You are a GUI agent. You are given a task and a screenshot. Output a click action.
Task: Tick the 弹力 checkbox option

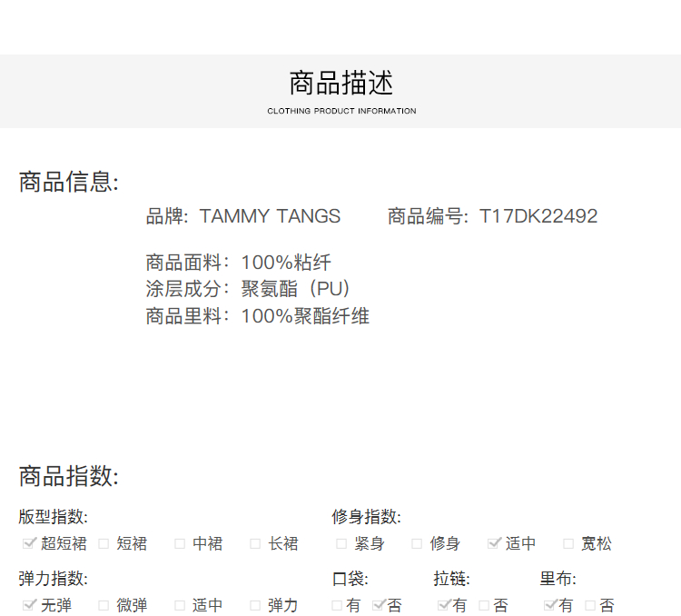255,605
